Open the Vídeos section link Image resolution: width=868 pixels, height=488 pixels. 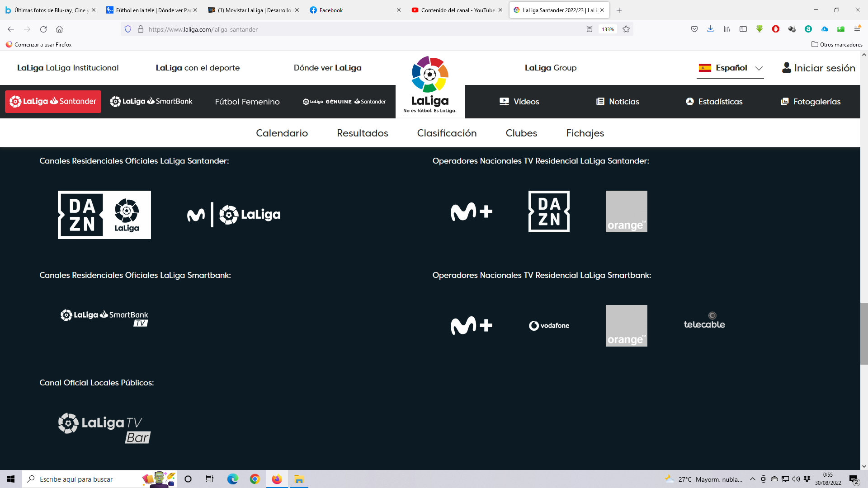[x=519, y=102]
